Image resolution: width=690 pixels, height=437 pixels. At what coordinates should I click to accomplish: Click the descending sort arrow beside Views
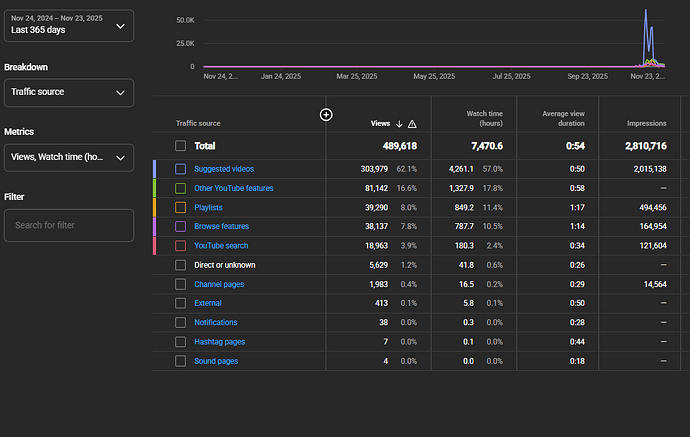(x=400, y=124)
